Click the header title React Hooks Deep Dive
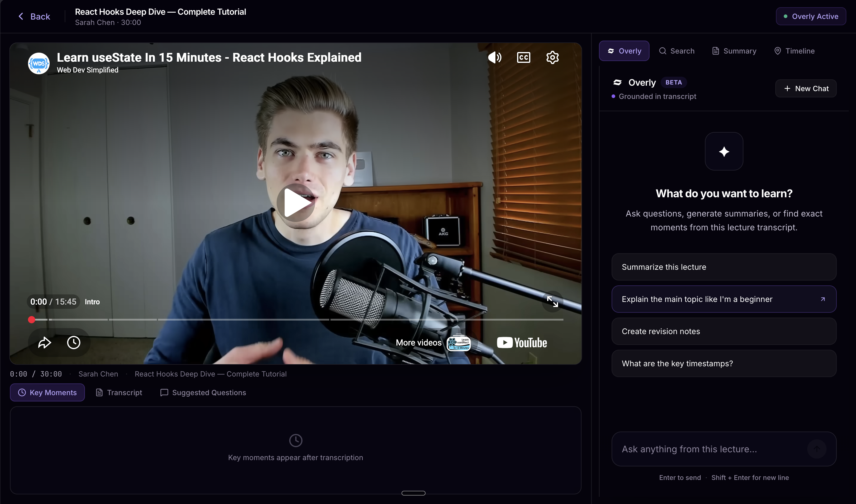The width and height of the screenshot is (856, 504). (160, 12)
